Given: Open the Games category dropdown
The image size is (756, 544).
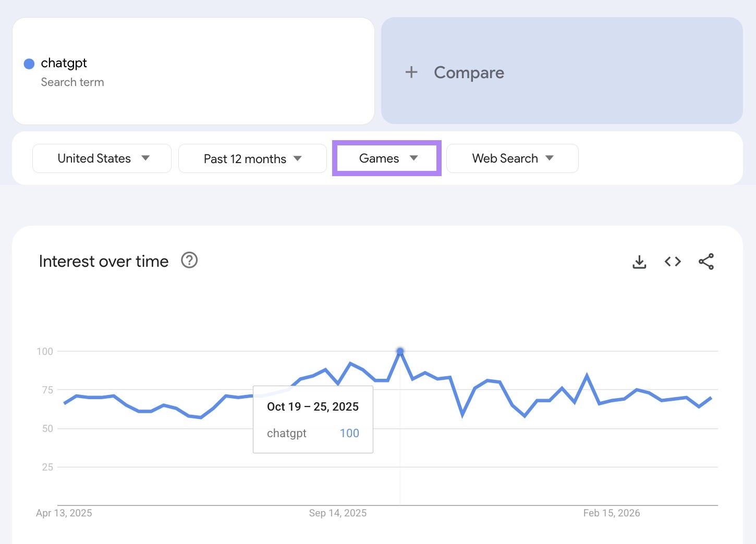Looking at the screenshot, I should (x=386, y=158).
